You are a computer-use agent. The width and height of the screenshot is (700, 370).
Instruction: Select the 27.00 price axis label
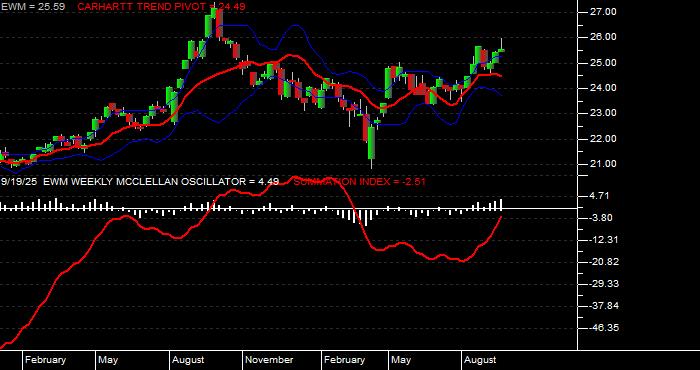[x=604, y=12]
